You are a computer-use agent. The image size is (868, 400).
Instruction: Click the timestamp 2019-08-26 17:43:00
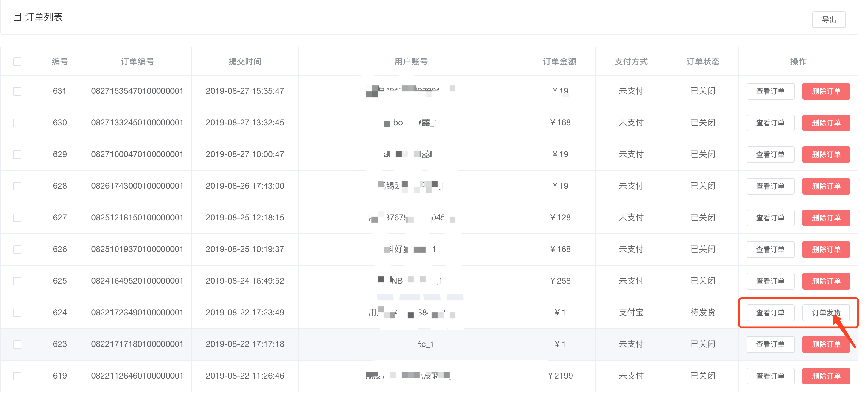[x=245, y=186]
